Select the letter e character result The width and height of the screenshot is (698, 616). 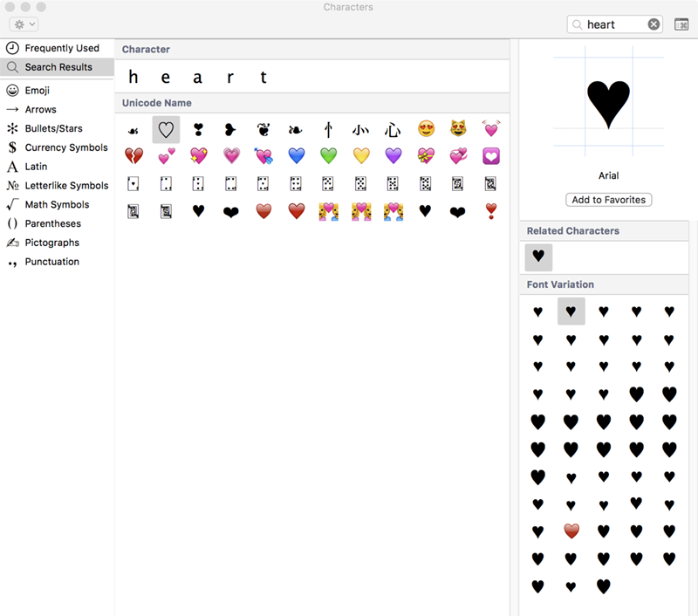click(166, 77)
